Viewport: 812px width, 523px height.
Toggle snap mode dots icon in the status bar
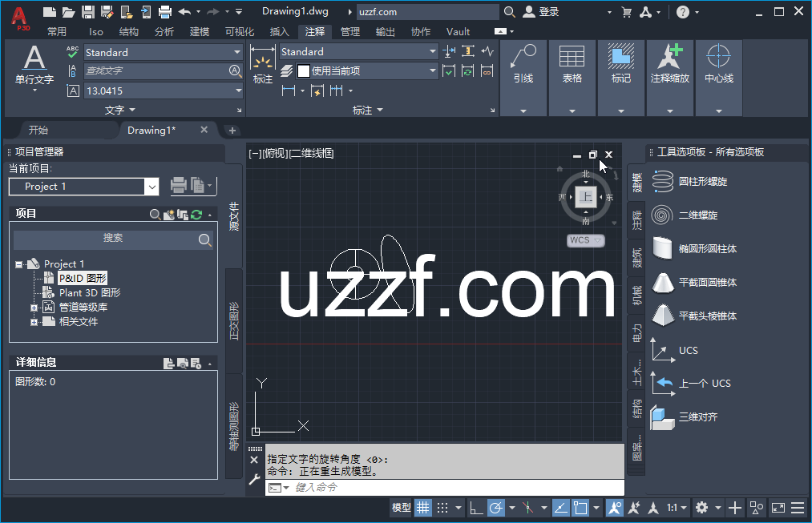pos(442,508)
